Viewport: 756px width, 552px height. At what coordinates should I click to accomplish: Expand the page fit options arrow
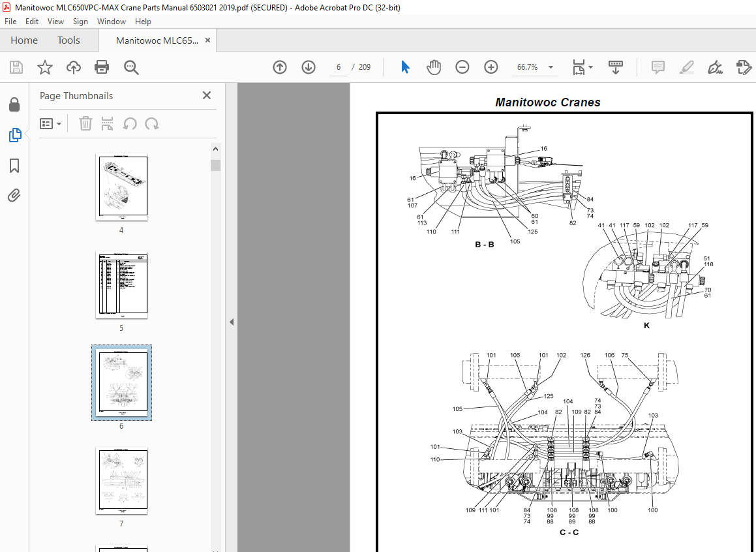point(590,67)
